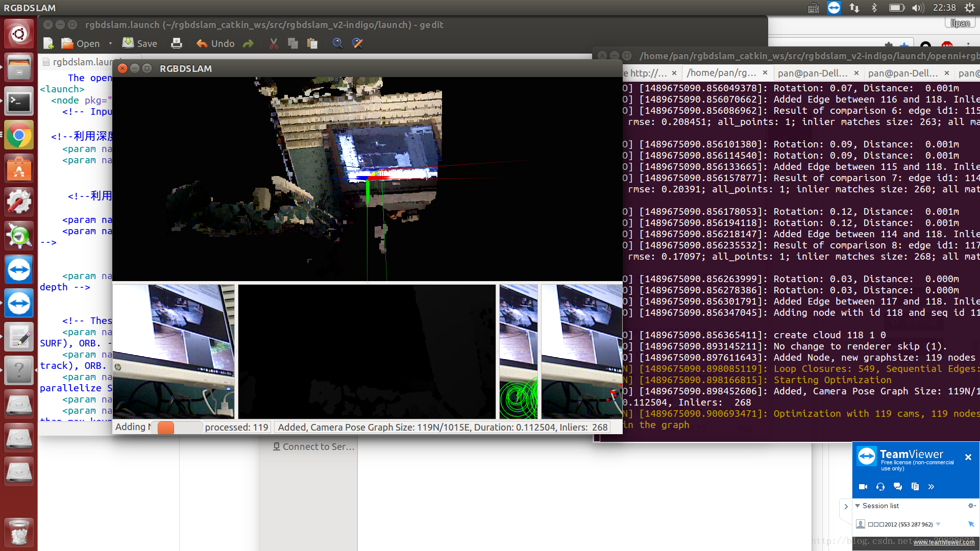
Task: Start TeamViewer video camera
Action: coord(863,487)
